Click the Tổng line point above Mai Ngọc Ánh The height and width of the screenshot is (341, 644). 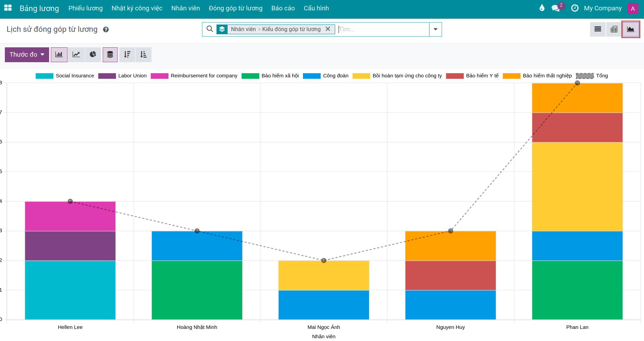[324, 261]
